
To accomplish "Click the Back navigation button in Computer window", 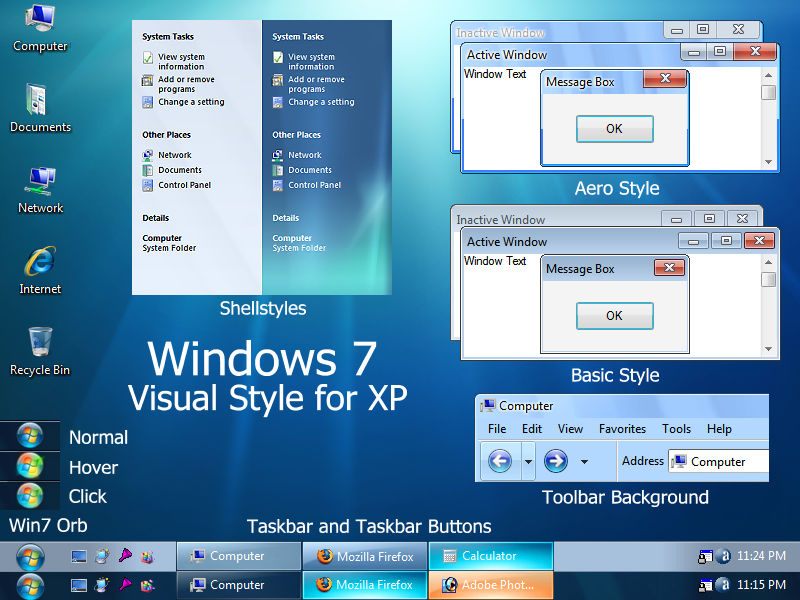I will pyautogui.click(x=500, y=461).
